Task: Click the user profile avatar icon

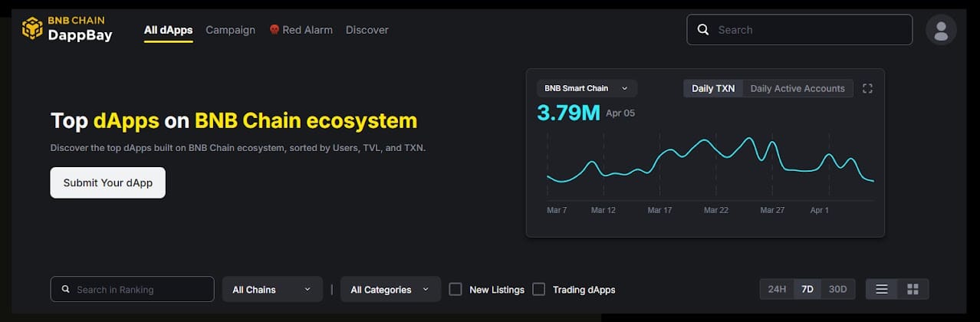Action: click(941, 30)
